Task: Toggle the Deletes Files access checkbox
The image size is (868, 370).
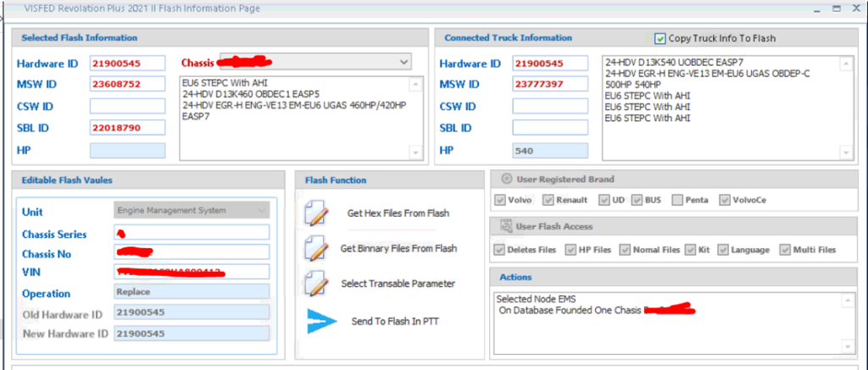Action: 498,250
